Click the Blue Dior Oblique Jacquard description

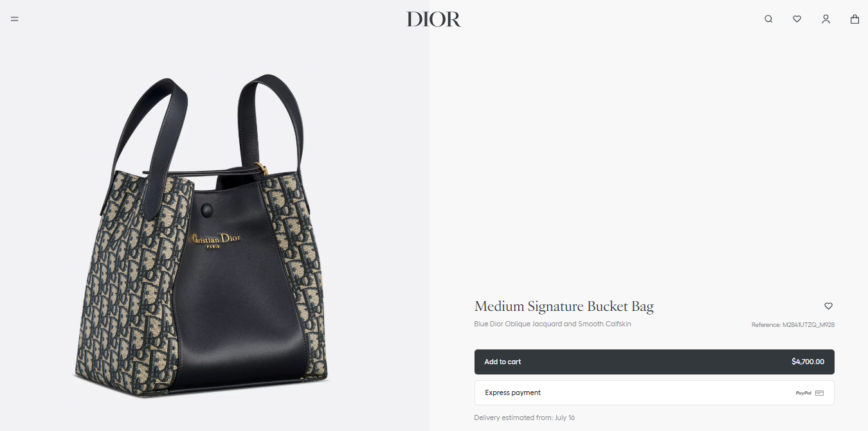click(552, 324)
